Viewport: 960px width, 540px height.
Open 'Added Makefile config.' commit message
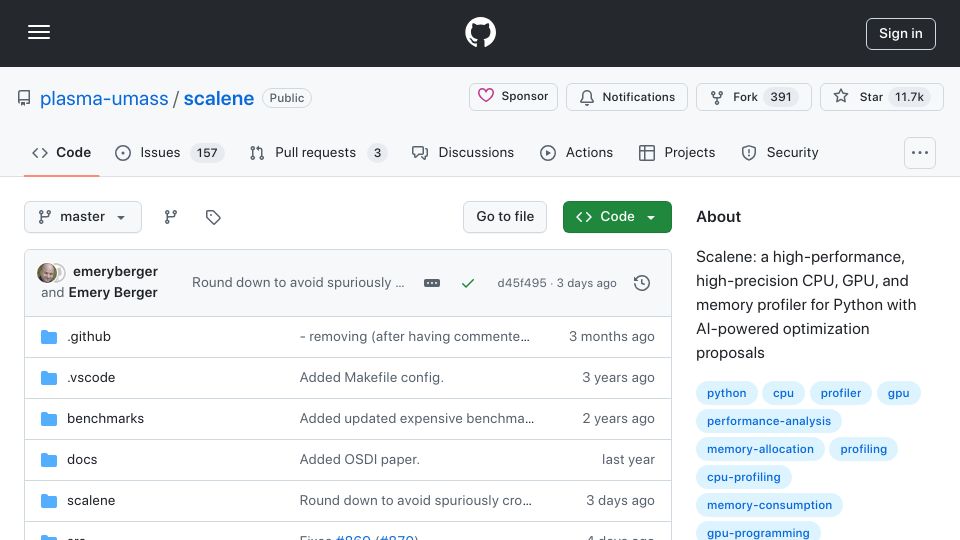(372, 378)
